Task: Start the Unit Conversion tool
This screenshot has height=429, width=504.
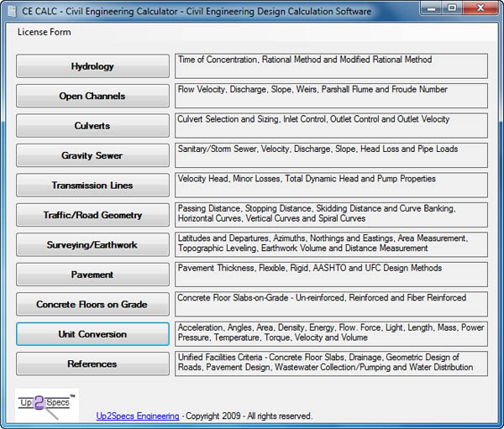Action: 92,334
